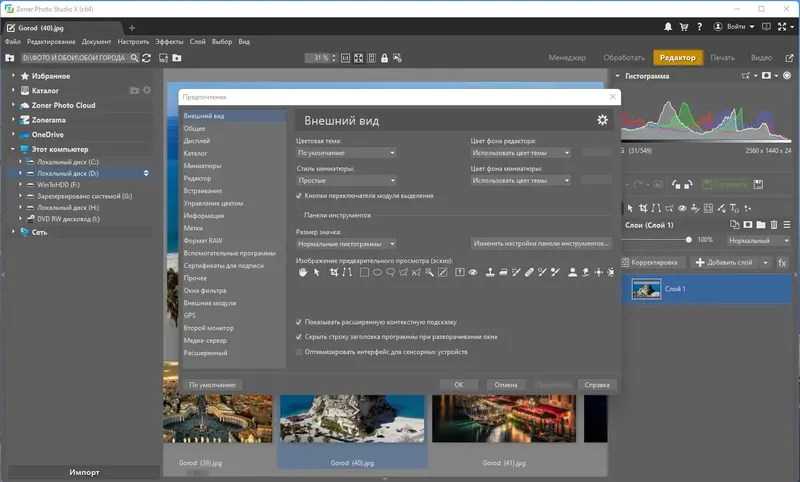Click the По умолчанию reset button
The height and width of the screenshot is (482, 800).
click(211, 384)
